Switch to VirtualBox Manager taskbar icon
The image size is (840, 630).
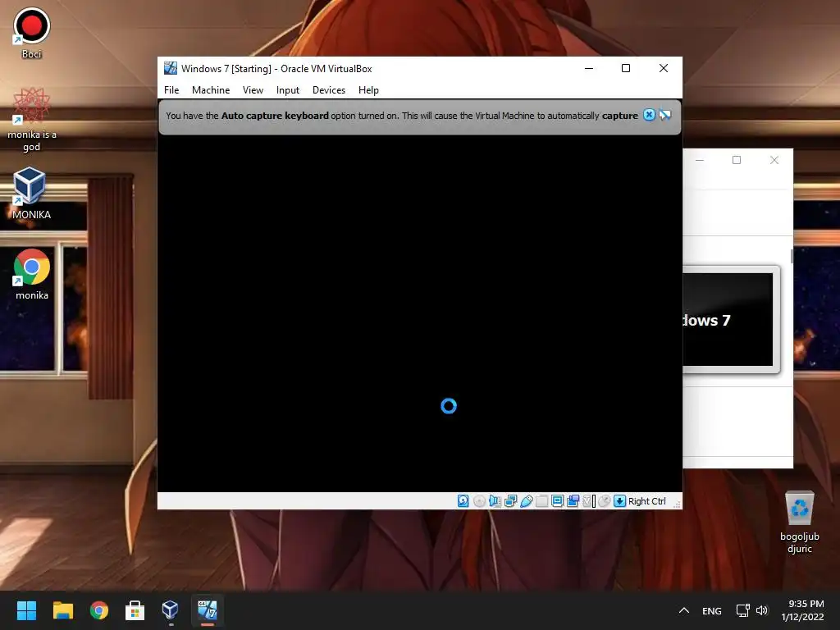click(171, 610)
